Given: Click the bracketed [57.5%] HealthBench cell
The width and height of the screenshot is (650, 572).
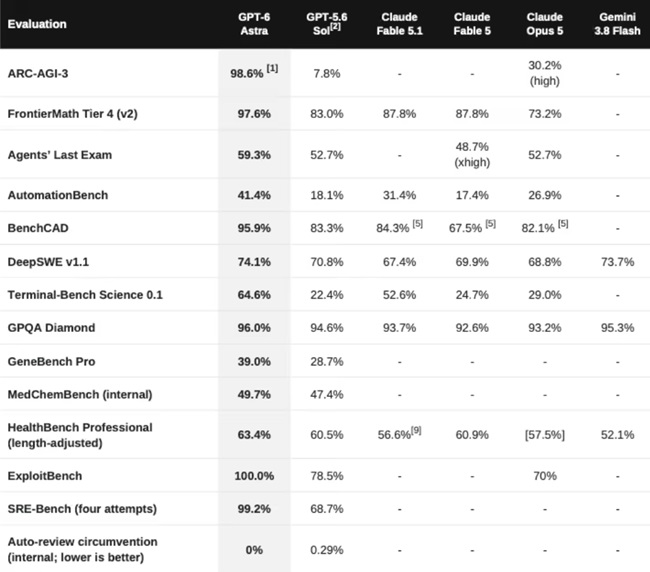Looking at the screenshot, I should [545, 435].
